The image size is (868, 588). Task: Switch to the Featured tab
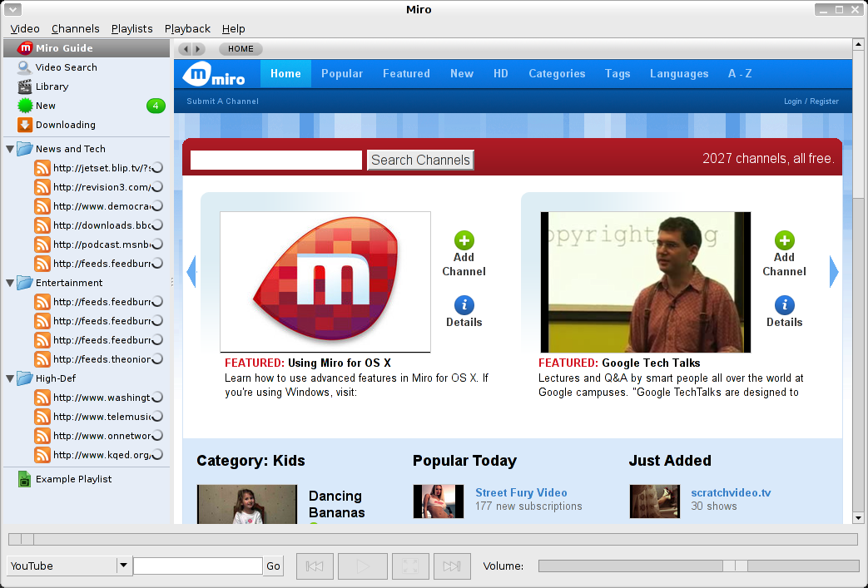pos(406,73)
